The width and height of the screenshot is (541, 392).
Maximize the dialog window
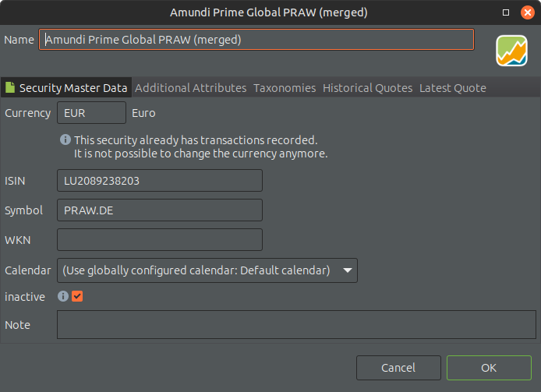tap(506, 12)
